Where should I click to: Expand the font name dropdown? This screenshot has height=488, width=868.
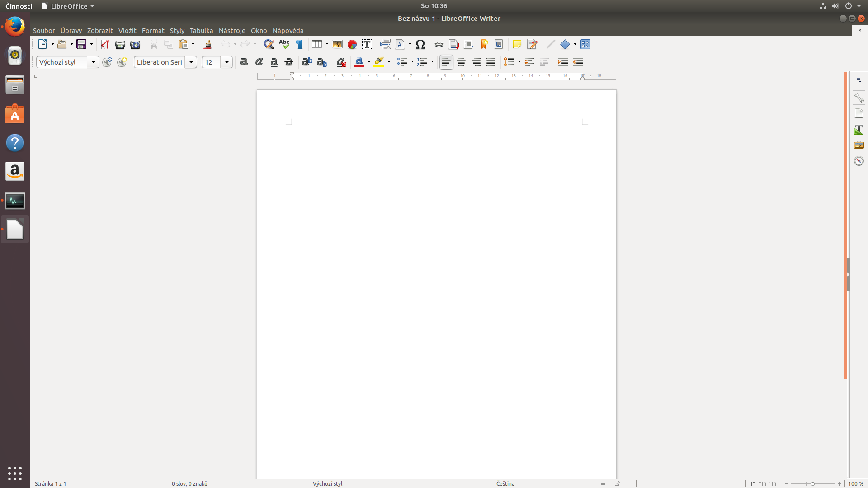(x=191, y=62)
